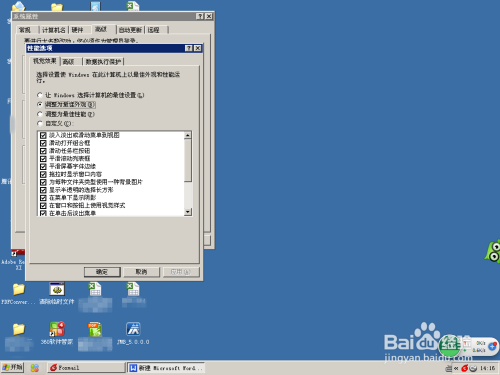Click the green owl mascot at screen edge
Image resolution: width=500 pixels, height=375 pixels.
click(x=493, y=252)
